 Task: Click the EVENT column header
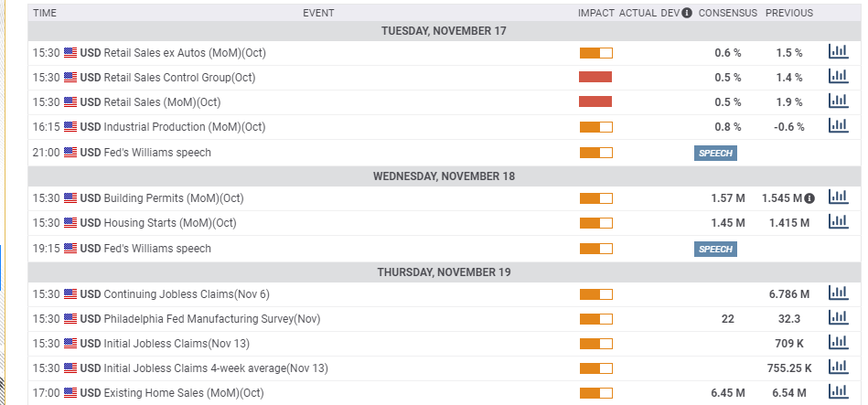tap(318, 13)
